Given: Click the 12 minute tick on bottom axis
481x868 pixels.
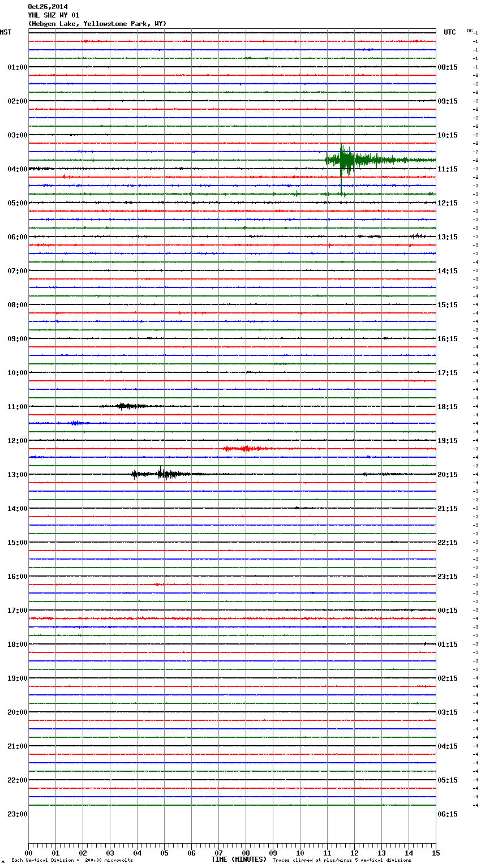Looking at the screenshot, I should tap(354, 853).
